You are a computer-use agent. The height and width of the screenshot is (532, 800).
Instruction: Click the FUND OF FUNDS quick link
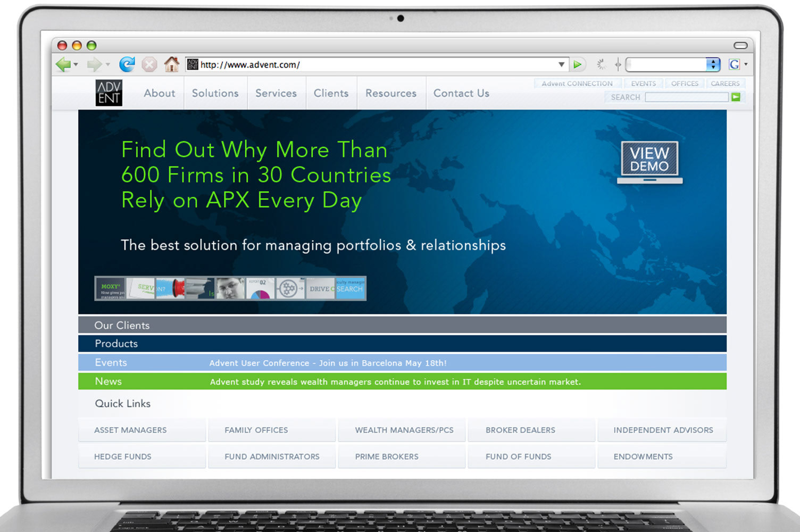pyautogui.click(x=531, y=456)
